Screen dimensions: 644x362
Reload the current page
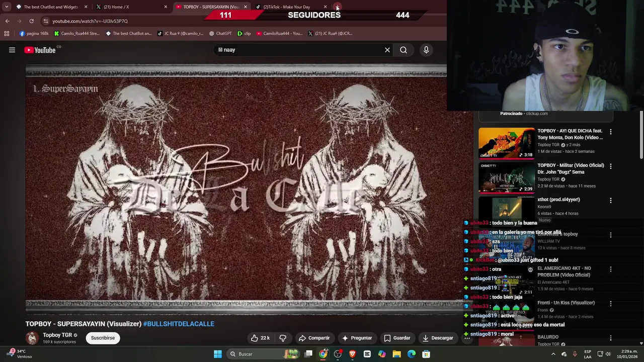click(31, 21)
